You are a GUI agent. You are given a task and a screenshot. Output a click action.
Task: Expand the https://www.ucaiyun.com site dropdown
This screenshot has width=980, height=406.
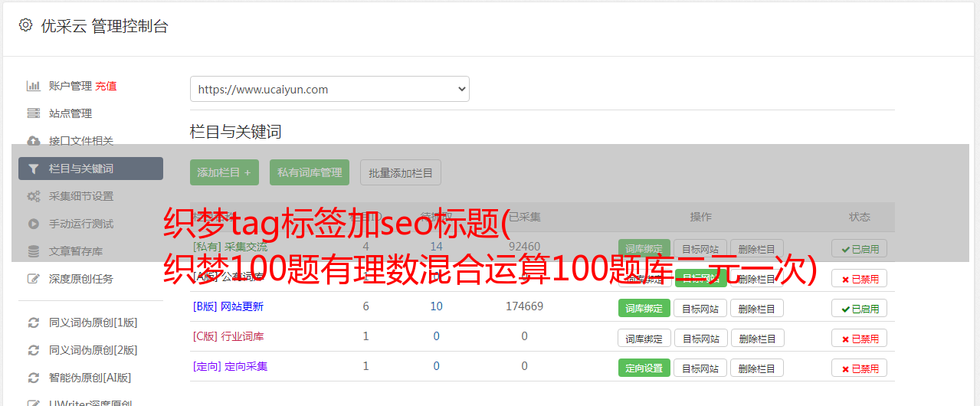point(329,89)
